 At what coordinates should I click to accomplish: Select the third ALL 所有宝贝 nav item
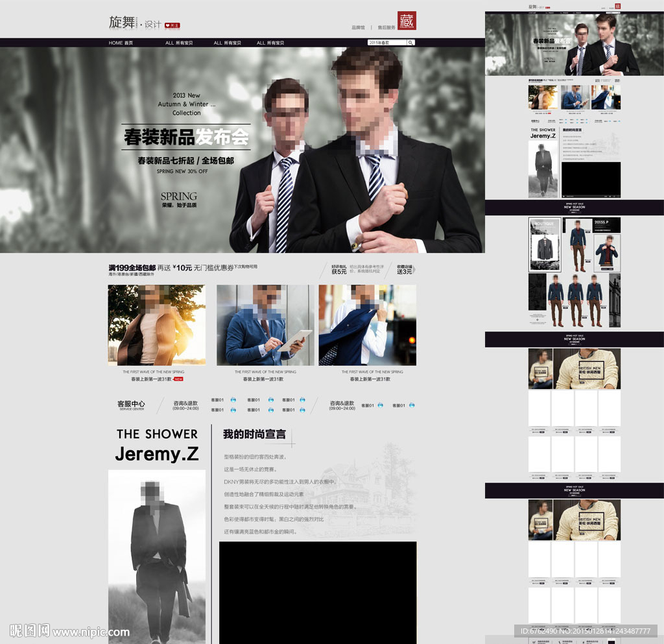coord(270,43)
